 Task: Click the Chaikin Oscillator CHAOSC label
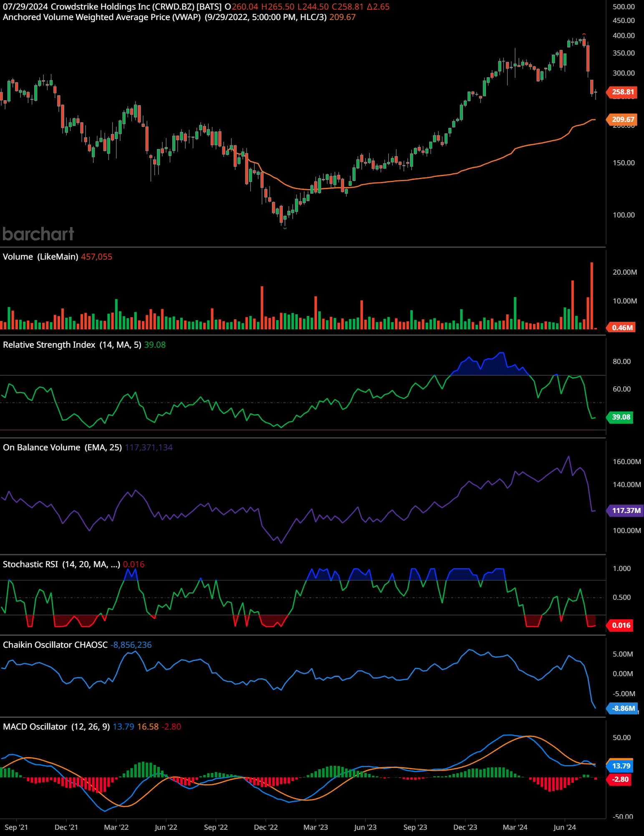55,645
